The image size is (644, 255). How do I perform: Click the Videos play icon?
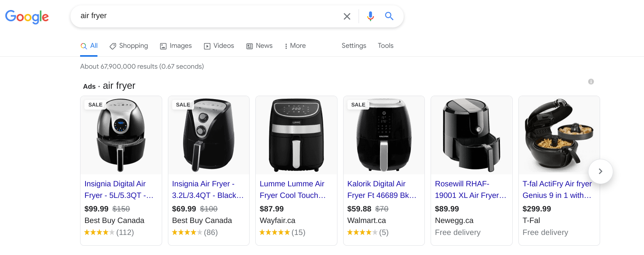[x=207, y=46]
